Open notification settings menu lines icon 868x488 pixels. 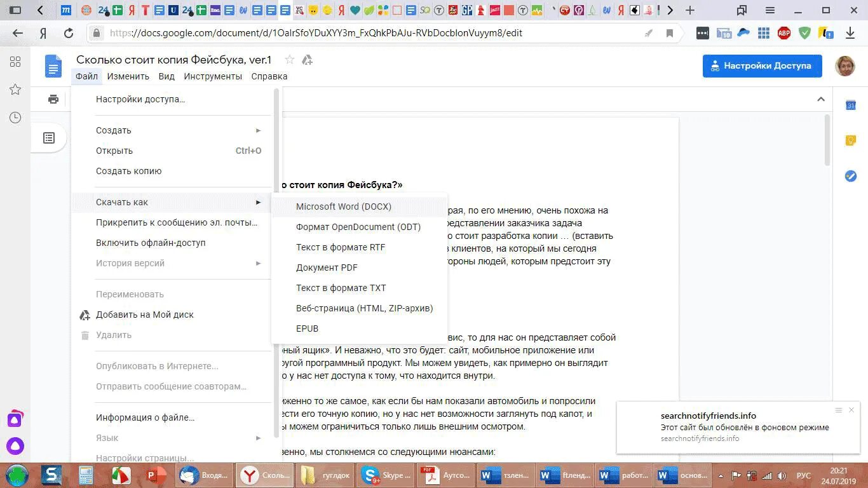839,410
